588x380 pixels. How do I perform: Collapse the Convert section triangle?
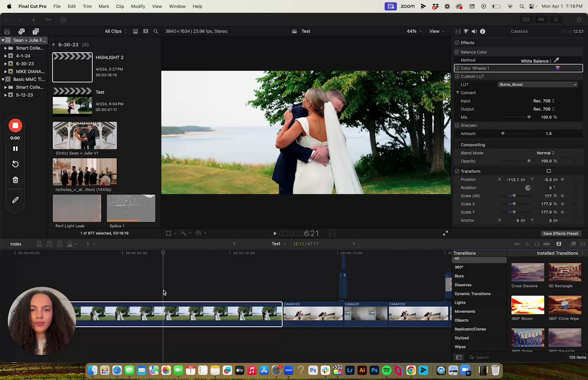(x=458, y=93)
